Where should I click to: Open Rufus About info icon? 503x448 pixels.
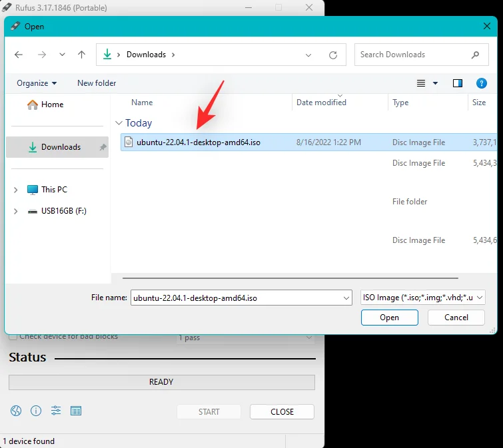36,411
